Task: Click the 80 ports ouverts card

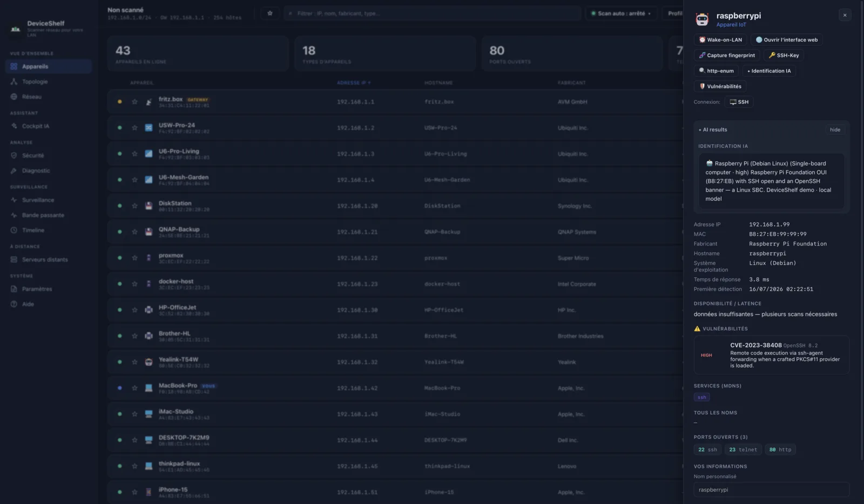Action: (x=572, y=54)
